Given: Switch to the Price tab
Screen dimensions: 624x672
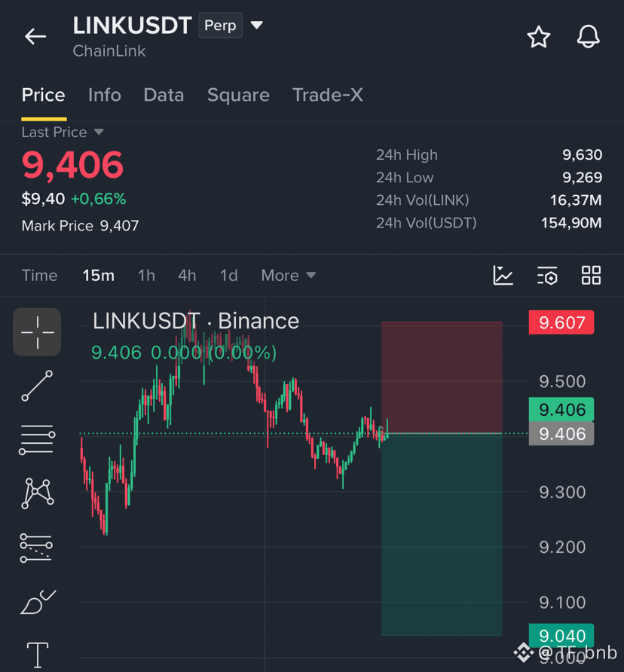Looking at the screenshot, I should [x=43, y=95].
